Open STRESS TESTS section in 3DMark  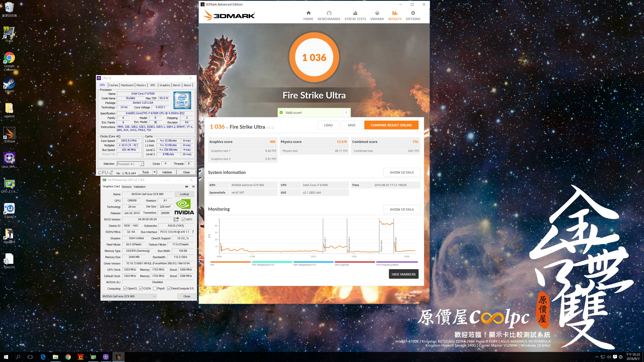pyautogui.click(x=355, y=16)
